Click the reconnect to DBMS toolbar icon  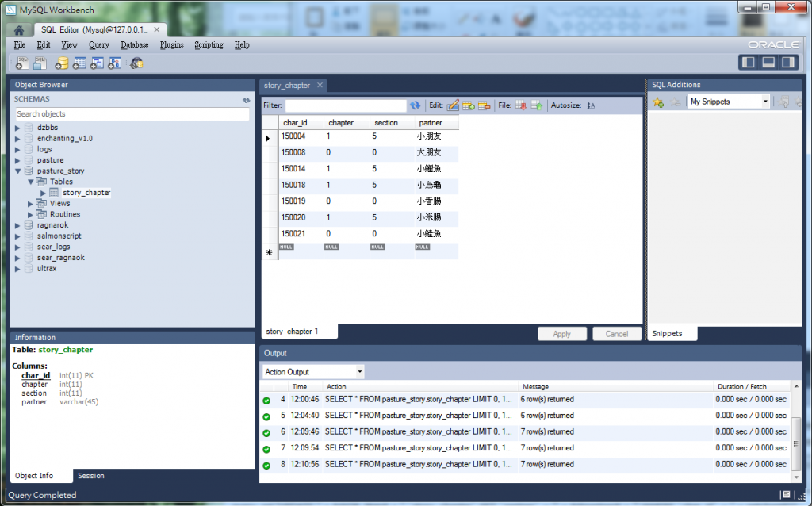[x=136, y=63]
